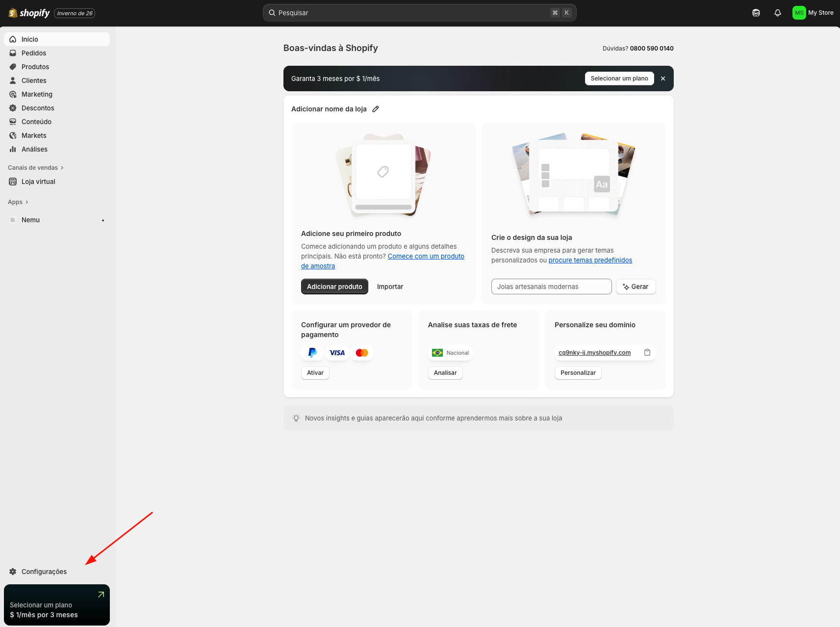Open cq9nky-ij.myshopify.com domain link
The image size is (840, 627).
pos(595,353)
